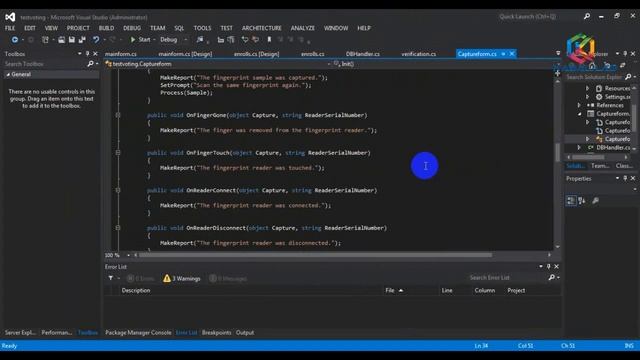This screenshot has width=640, height=360.
Task: Click the New Project toolbar icon
Action: coord(45,40)
